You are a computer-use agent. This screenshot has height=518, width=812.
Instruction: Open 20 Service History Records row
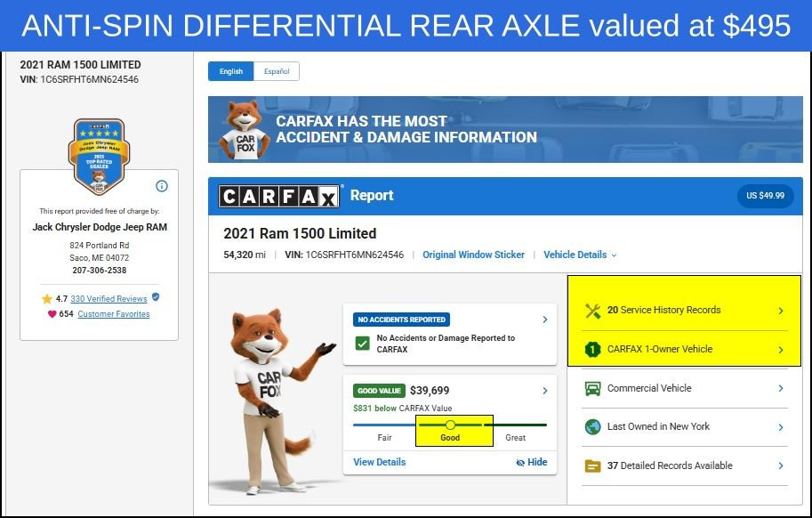pos(685,311)
